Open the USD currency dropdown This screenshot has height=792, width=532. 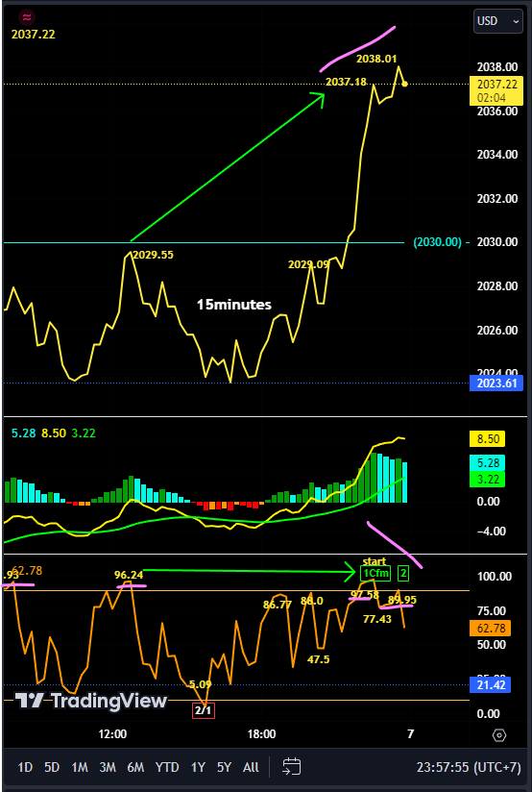(497, 21)
